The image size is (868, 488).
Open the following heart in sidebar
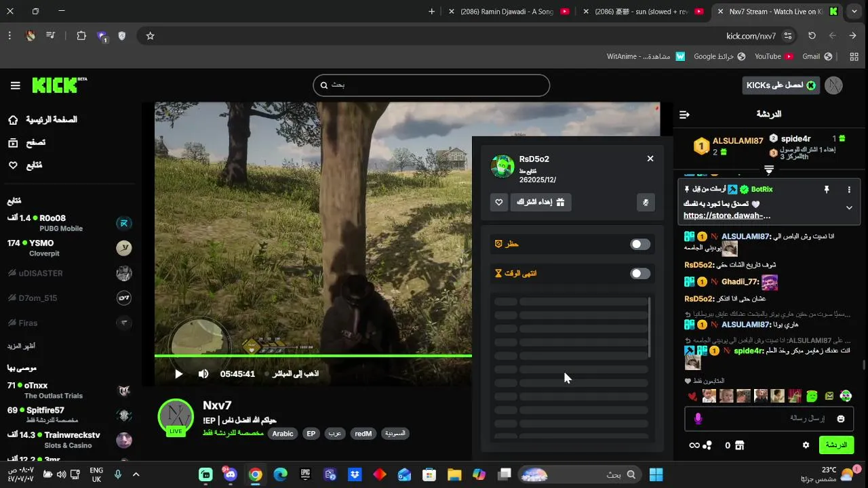tap(13, 165)
